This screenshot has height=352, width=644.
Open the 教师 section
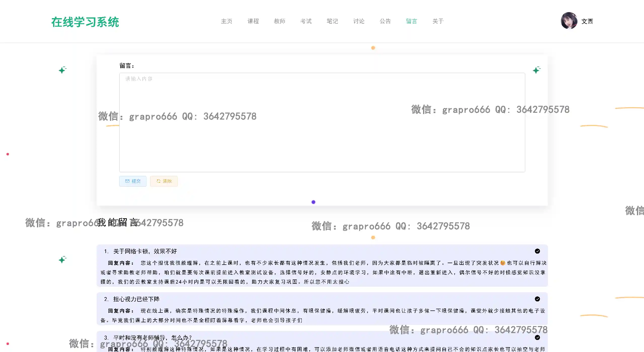[279, 21]
